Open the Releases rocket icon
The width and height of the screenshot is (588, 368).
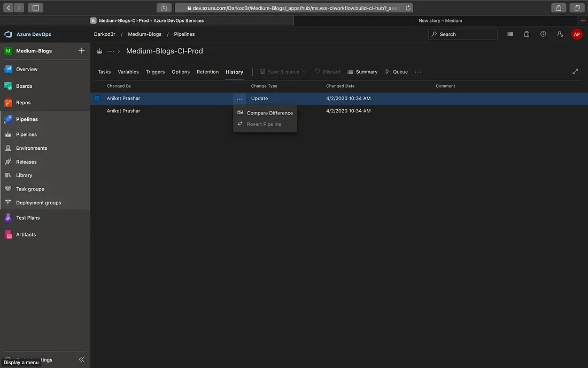point(8,162)
